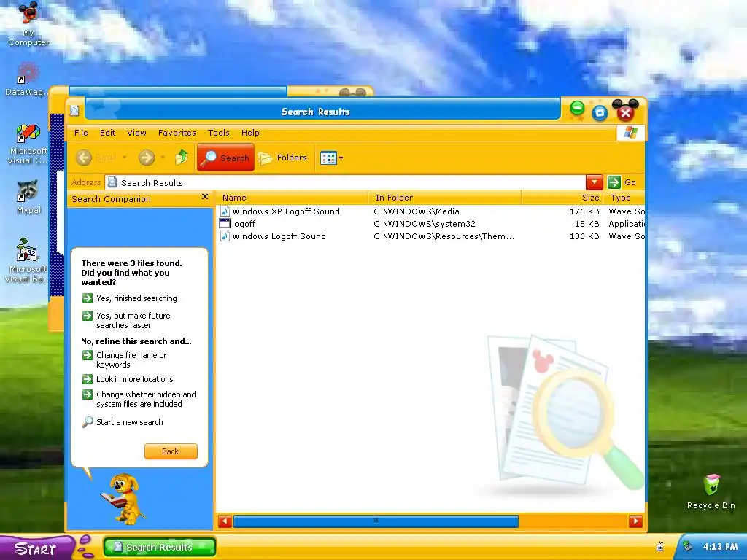This screenshot has width=747, height=560.
Task: Click icon of Windows XP Logoff Sound
Action: pos(225,211)
